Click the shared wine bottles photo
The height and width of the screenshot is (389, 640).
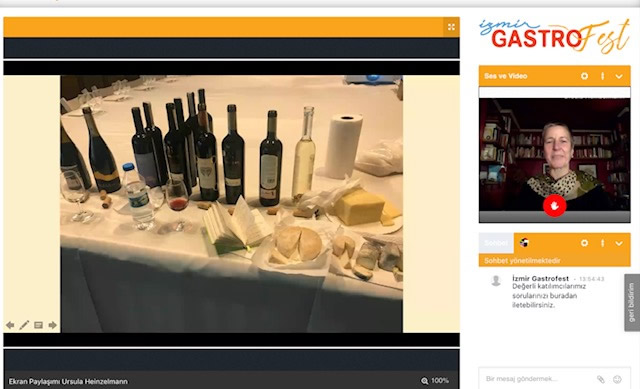click(x=231, y=204)
